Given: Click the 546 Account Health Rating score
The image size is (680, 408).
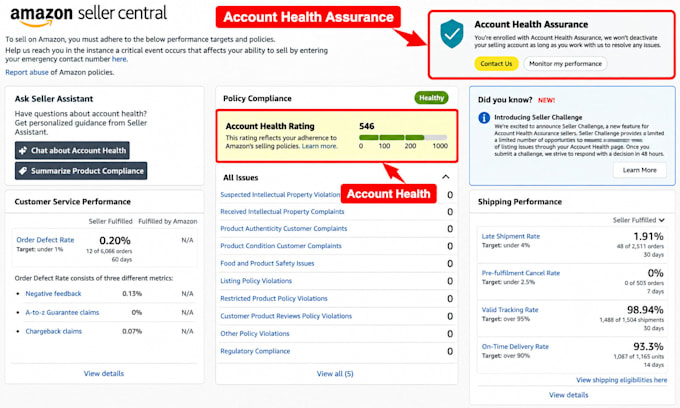Looking at the screenshot, I should pos(366,126).
